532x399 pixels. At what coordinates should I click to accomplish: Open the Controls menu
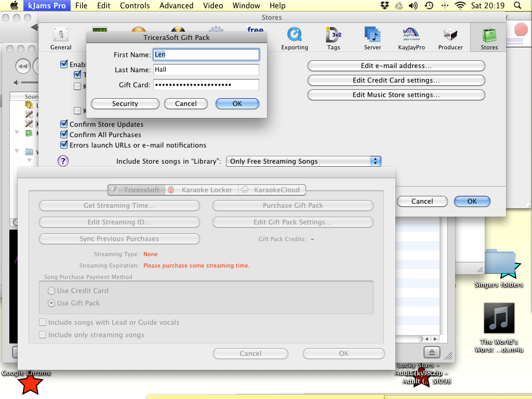point(135,6)
